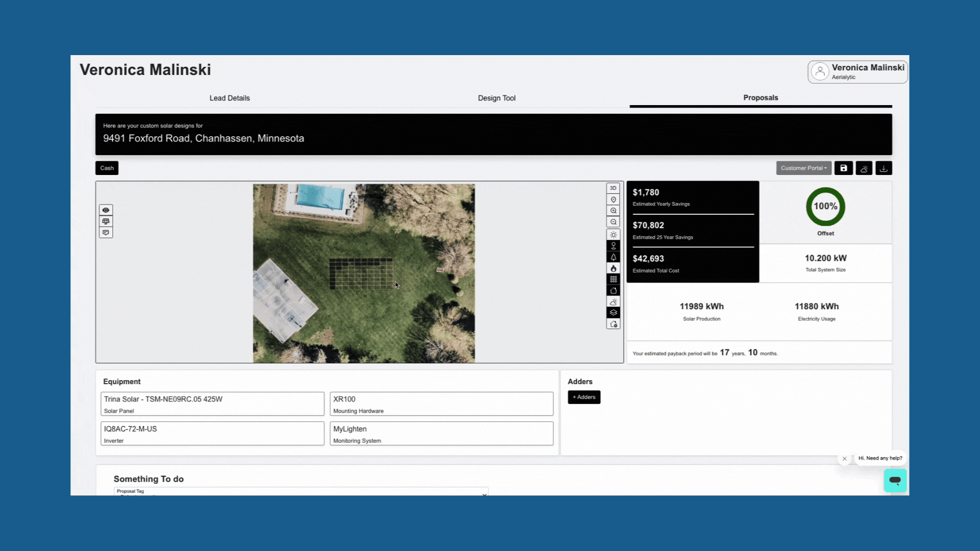Dismiss the 'Hi. Need any help?' bubble
The width and height of the screenshot is (980, 551).
point(844,459)
